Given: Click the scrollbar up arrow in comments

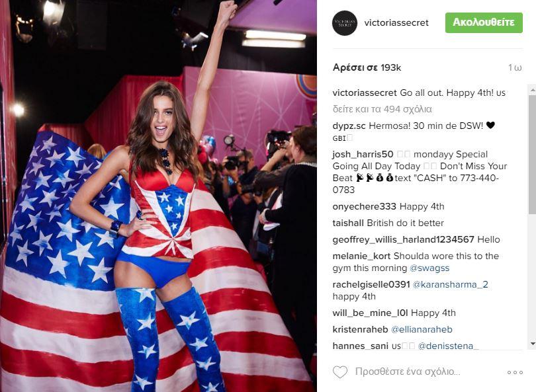Looking at the screenshot, I should [532, 90].
